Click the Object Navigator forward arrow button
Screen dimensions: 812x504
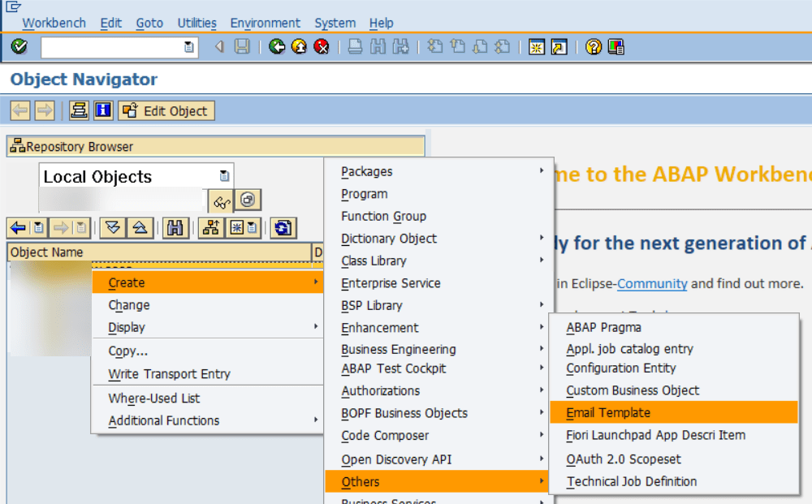tap(45, 110)
